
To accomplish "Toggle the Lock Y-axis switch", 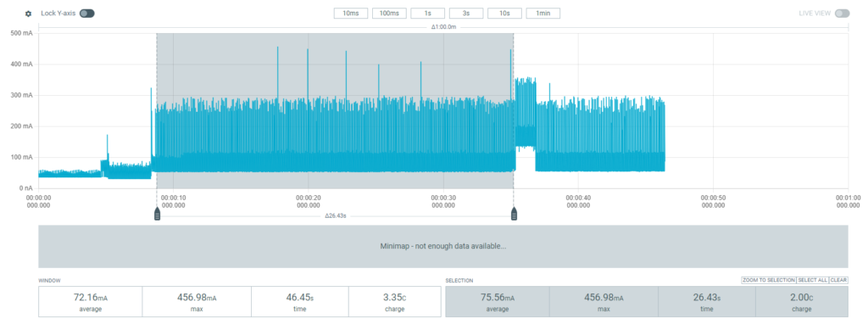I will point(87,14).
